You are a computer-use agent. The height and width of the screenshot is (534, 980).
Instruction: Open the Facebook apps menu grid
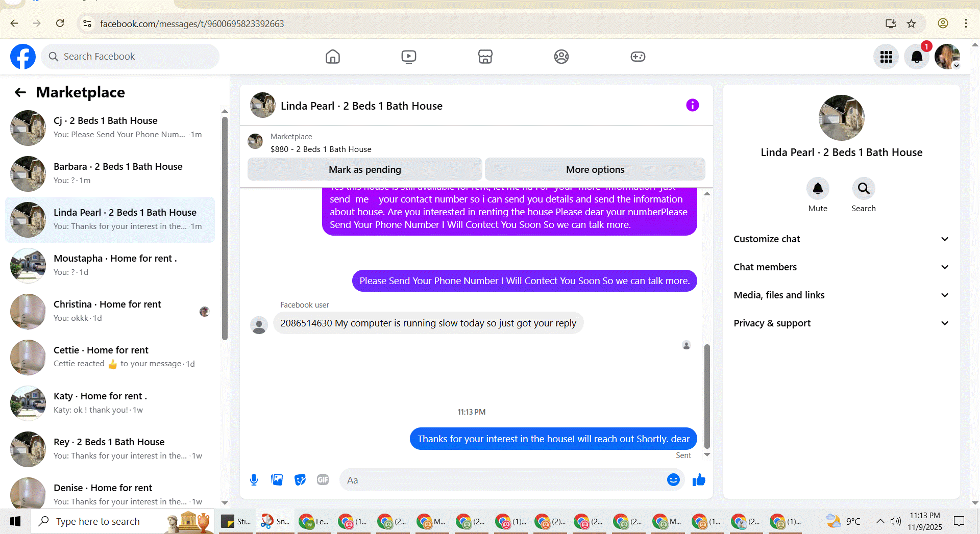pyautogui.click(x=886, y=57)
